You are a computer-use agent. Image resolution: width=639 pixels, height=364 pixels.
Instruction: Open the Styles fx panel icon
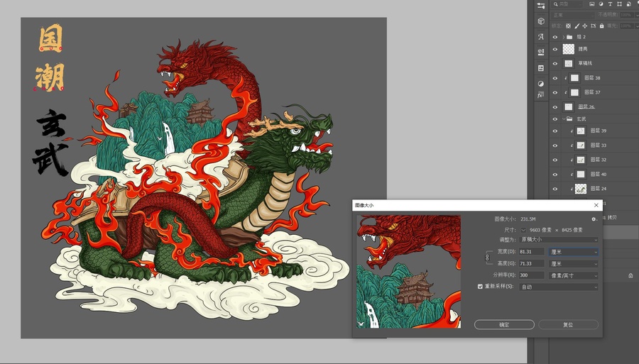pos(541,94)
